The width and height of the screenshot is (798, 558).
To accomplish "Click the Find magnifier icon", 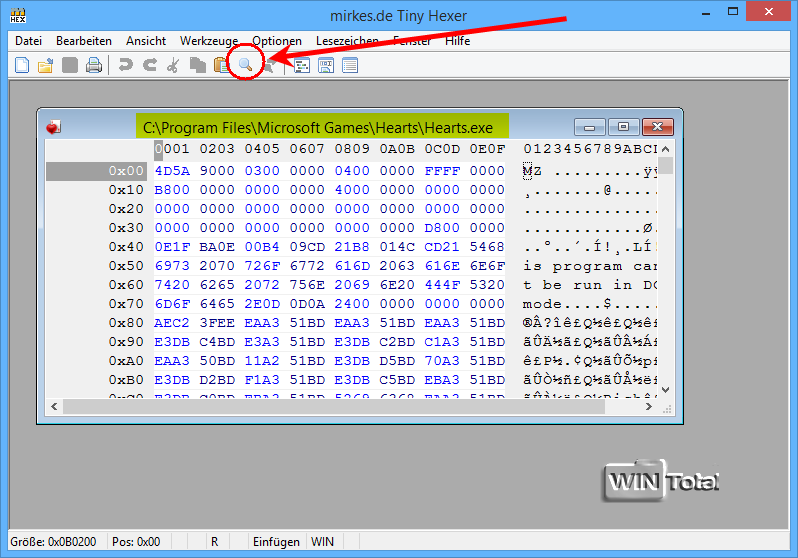I will pos(244,66).
